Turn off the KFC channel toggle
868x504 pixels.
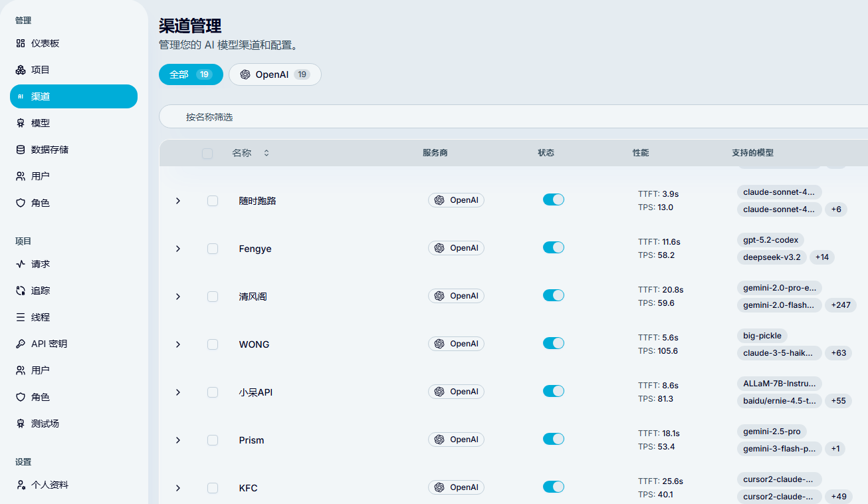pyautogui.click(x=554, y=487)
